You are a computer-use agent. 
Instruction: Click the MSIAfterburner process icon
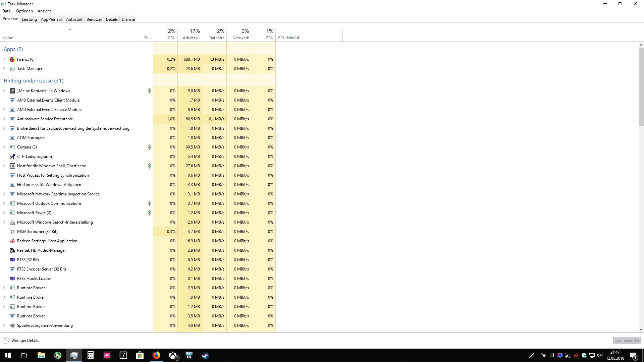pos(12,232)
